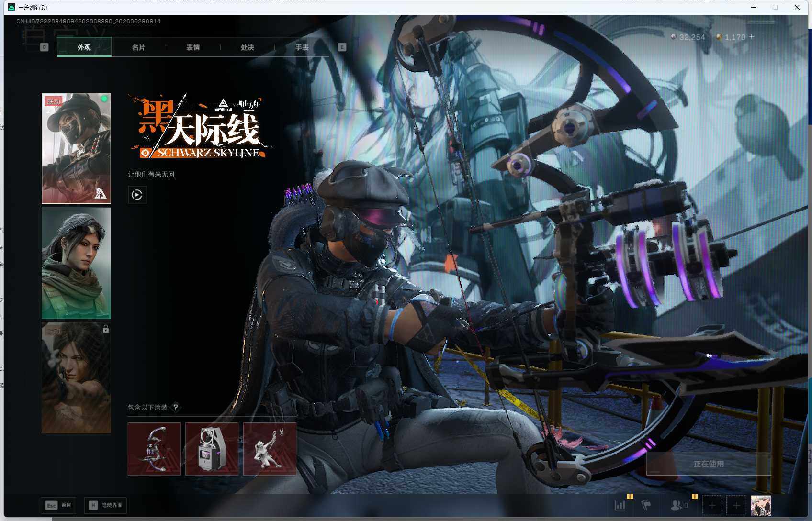Click the 1,170 gold currency balance
The image size is (812, 521).
tap(731, 37)
